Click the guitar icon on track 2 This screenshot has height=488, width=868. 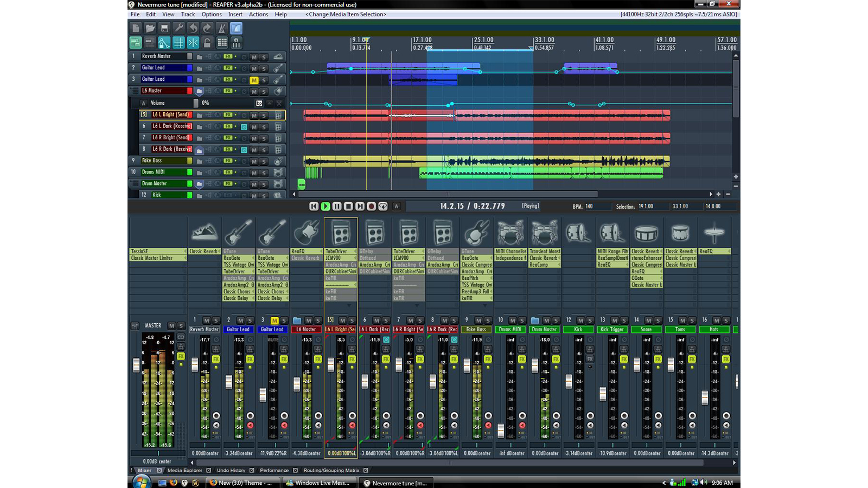pyautogui.click(x=278, y=68)
